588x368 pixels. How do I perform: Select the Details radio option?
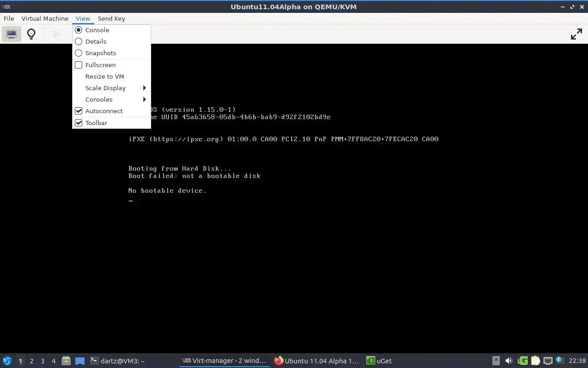tap(112, 41)
